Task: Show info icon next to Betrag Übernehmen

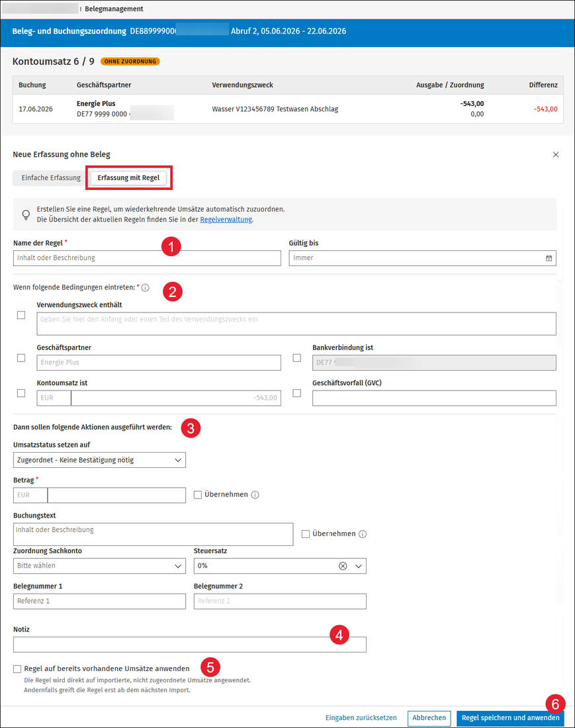Action: click(x=255, y=495)
